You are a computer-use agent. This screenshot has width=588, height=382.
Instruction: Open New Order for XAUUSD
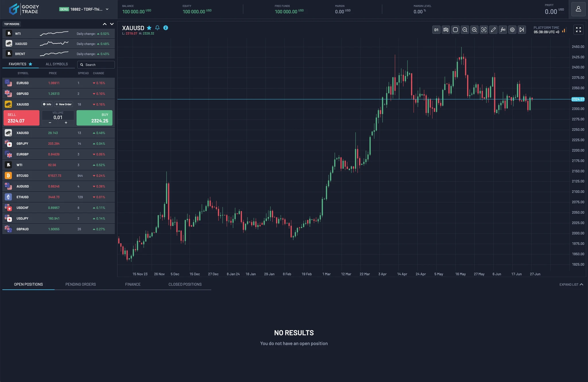(x=63, y=104)
